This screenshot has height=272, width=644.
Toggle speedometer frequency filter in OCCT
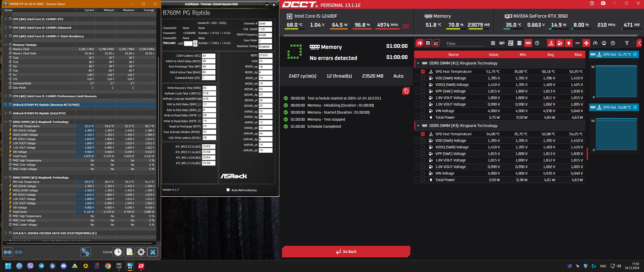click(595, 43)
